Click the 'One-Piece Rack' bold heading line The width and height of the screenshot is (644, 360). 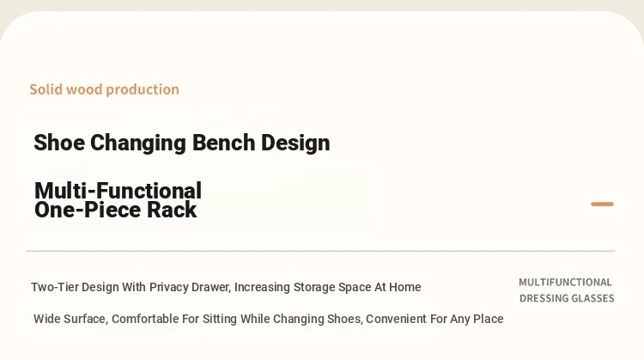click(115, 210)
